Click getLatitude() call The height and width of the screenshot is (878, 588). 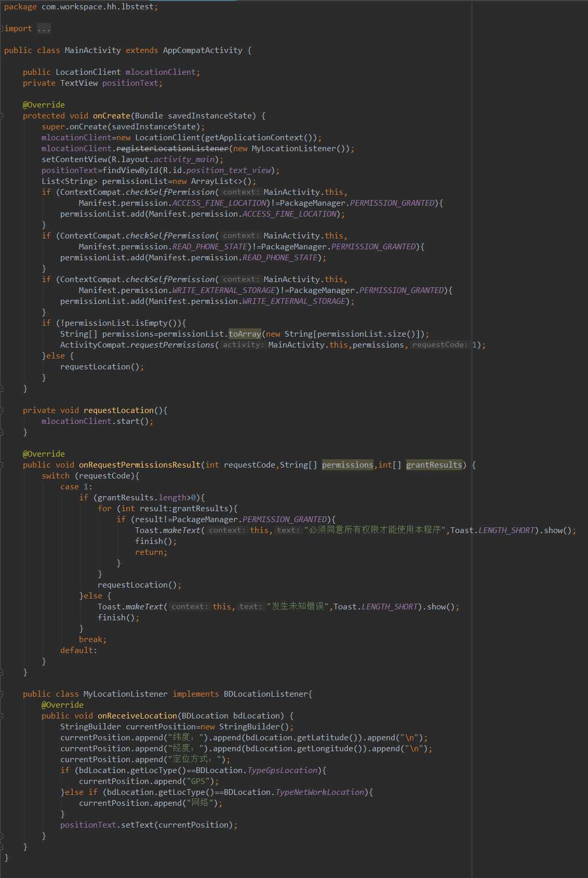(x=331, y=738)
